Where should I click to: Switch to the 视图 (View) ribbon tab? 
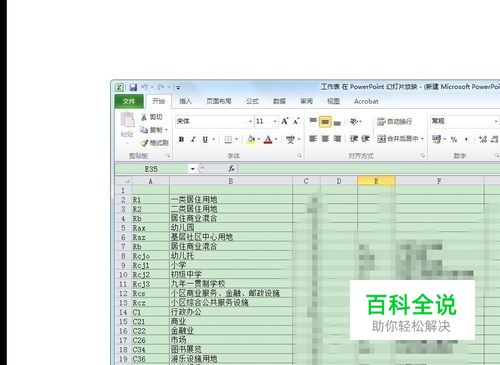(x=333, y=101)
